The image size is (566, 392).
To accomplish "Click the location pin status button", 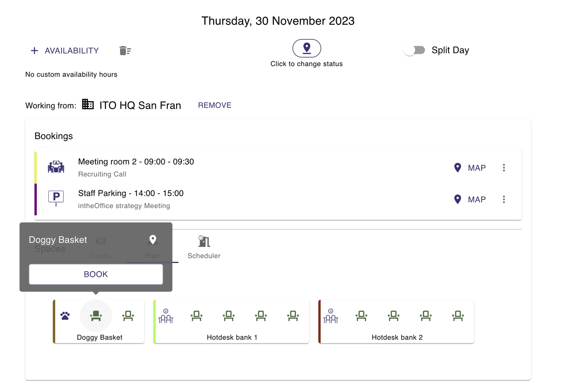I will pyautogui.click(x=307, y=48).
